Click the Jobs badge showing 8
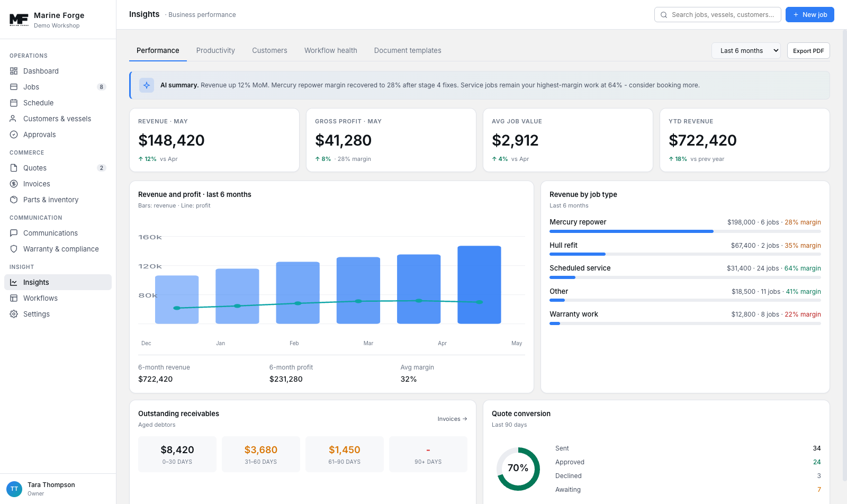847x504 pixels. [102, 87]
